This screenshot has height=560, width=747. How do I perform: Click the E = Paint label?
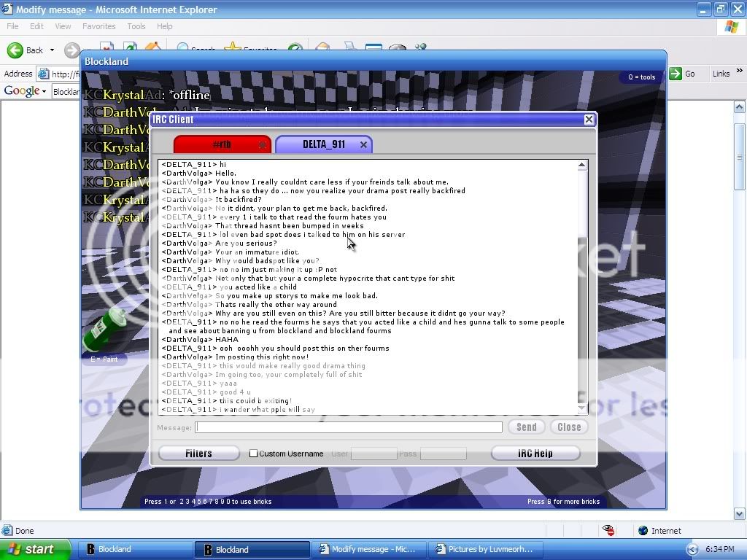(104, 359)
